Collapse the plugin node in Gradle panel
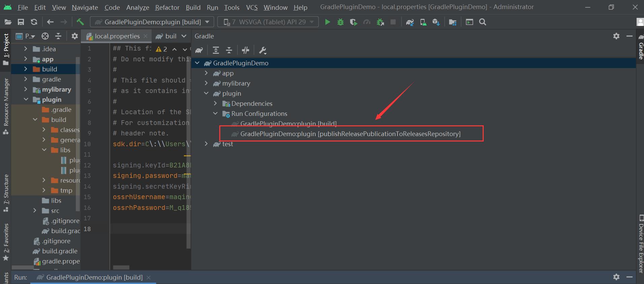 (206, 93)
